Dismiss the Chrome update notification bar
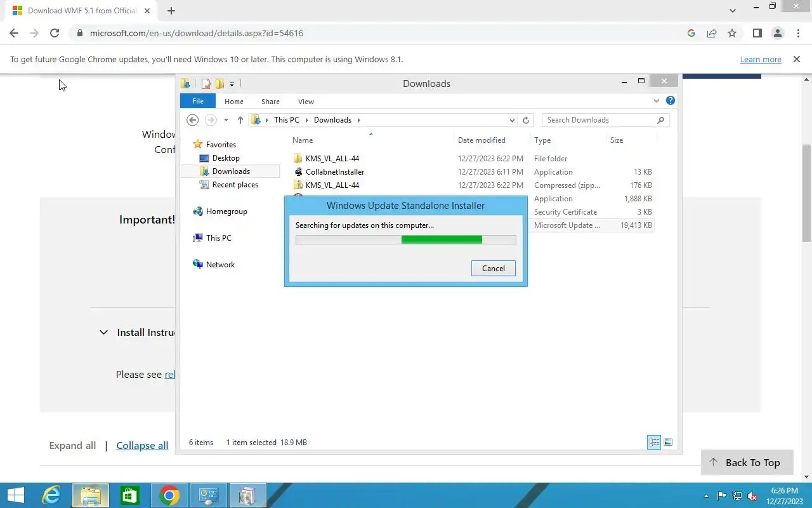 [x=796, y=59]
